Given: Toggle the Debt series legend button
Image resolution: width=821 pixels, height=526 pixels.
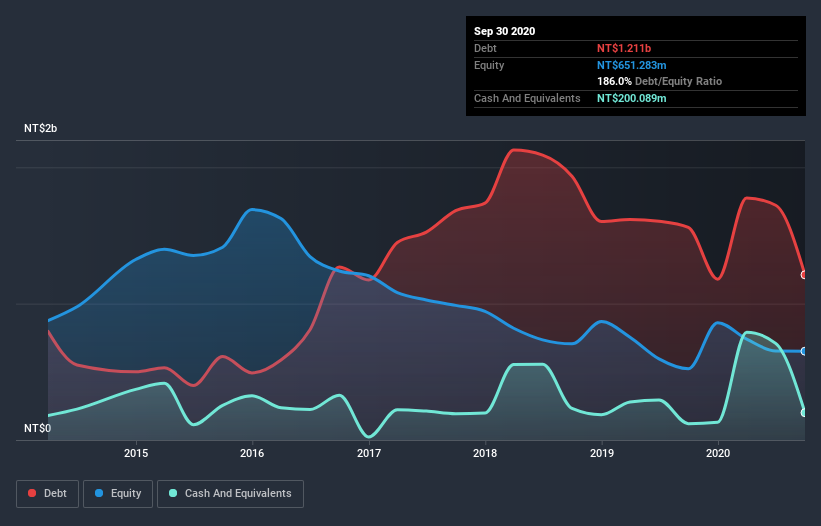Looking at the screenshot, I should (48, 494).
